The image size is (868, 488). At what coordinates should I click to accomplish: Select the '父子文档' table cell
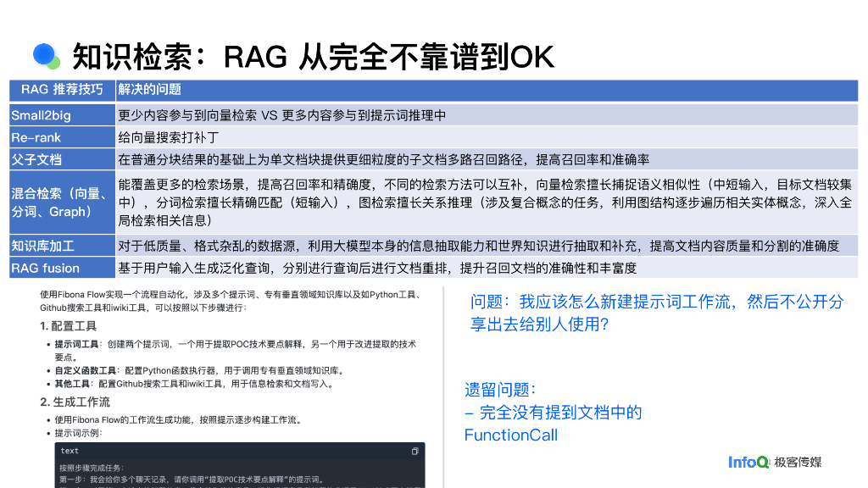point(62,159)
